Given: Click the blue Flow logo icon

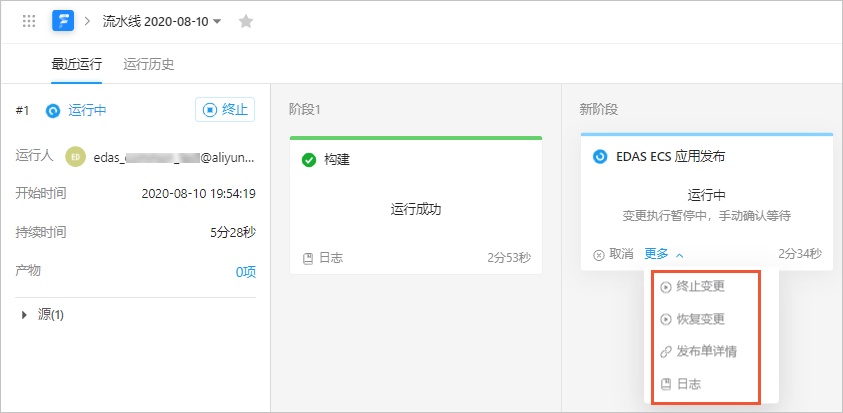Looking at the screenshot, I should [63, 22].
